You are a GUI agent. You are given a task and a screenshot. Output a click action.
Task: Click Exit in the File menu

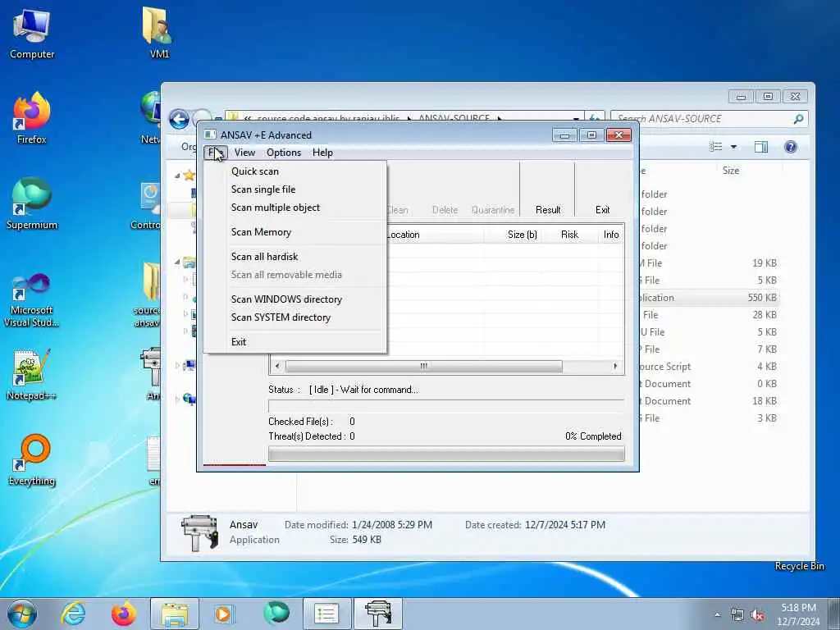click(239, 342)
